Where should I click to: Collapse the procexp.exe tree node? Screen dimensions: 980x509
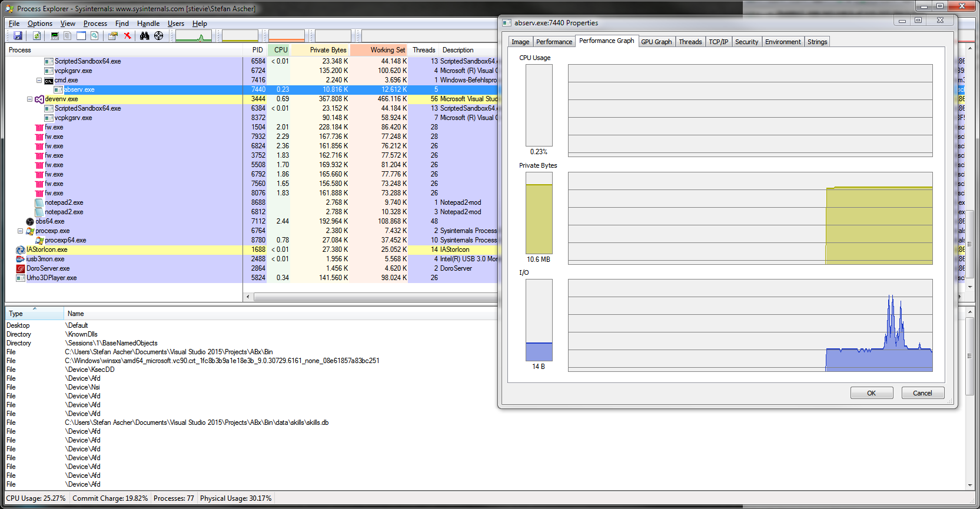tap(20, 231)
